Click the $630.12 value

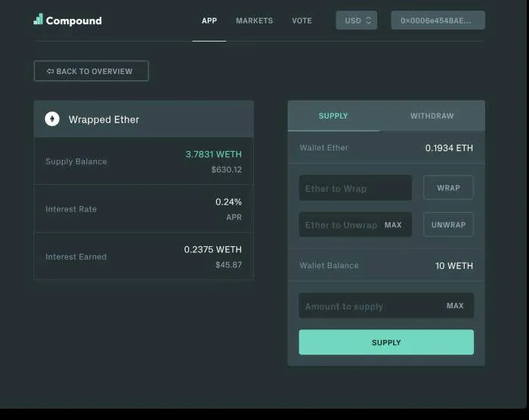pyautogui.click(x=227, y=169)
